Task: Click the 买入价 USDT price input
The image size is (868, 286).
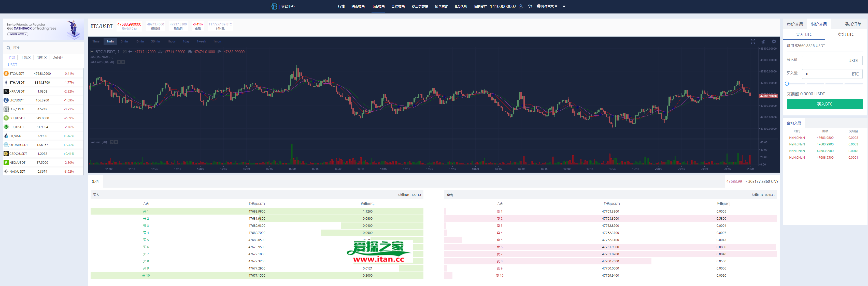Action: pyautogui.click(x=832, y=60)
